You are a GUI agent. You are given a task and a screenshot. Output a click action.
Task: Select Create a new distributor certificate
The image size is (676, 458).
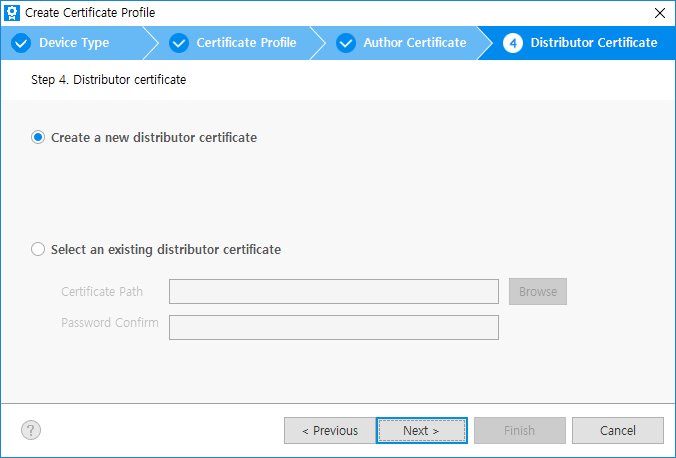pos(39,138)
